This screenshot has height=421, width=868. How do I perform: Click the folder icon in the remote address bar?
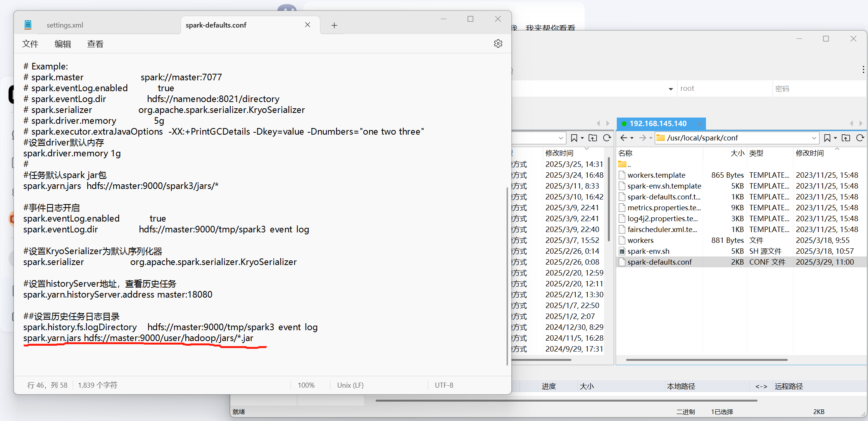click(x=661, y=138)
